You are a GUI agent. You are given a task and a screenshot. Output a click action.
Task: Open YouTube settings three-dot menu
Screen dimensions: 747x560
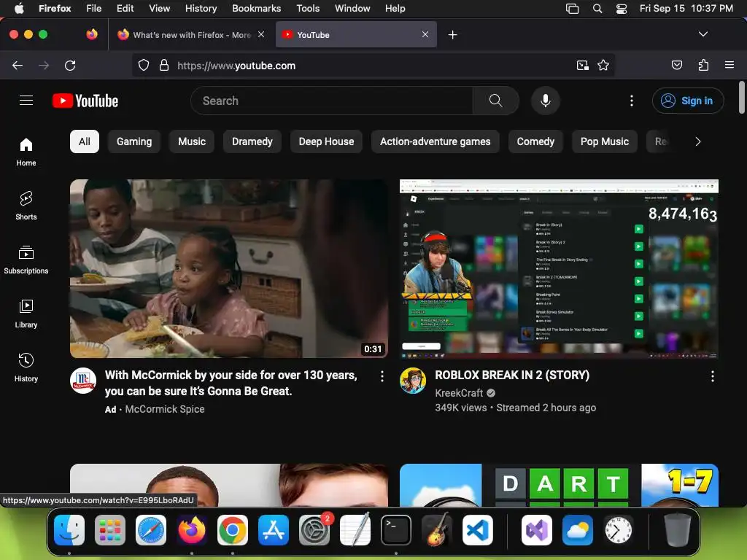tap(632, 101)
